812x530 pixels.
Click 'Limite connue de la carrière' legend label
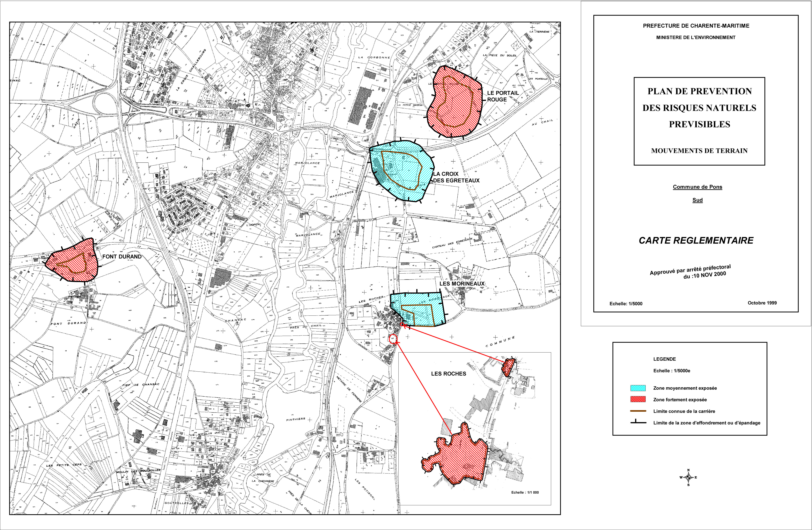pyautogui.click(x=684, y=411)
